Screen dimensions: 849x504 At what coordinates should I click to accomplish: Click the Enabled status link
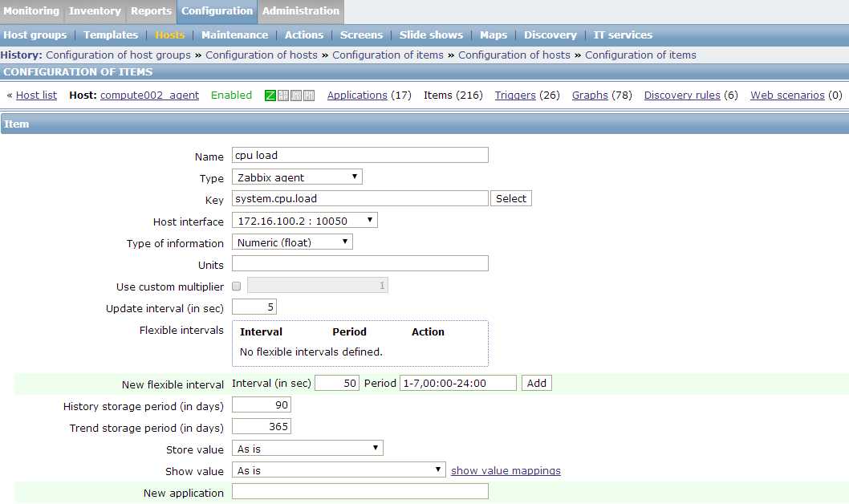(x=231, y=96)
